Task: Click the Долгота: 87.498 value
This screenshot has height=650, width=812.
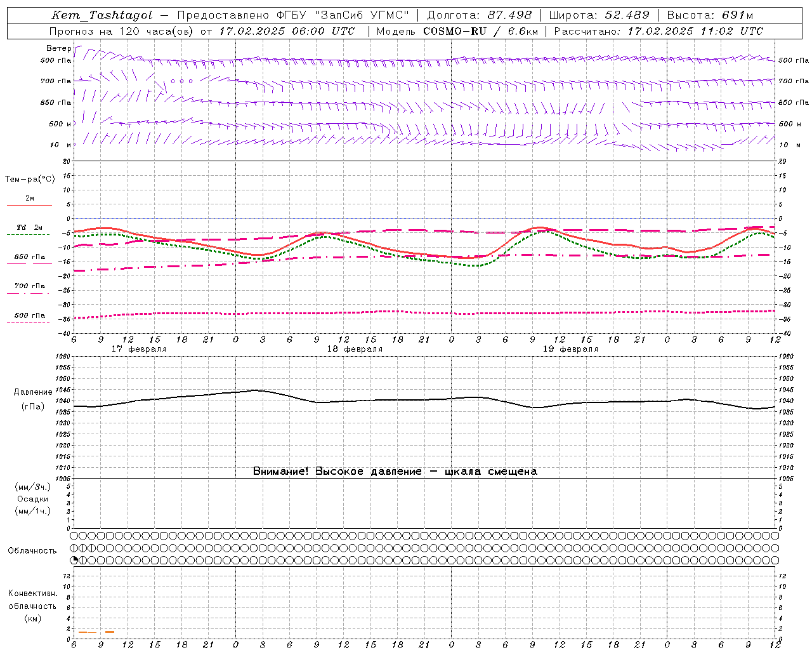Action: point(480,15)
